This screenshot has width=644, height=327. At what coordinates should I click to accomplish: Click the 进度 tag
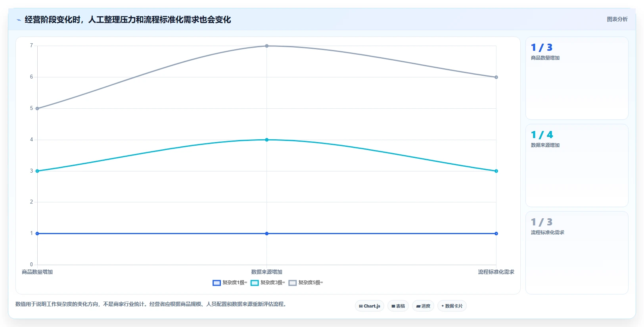pyautogui.click(x=423, y=306)
